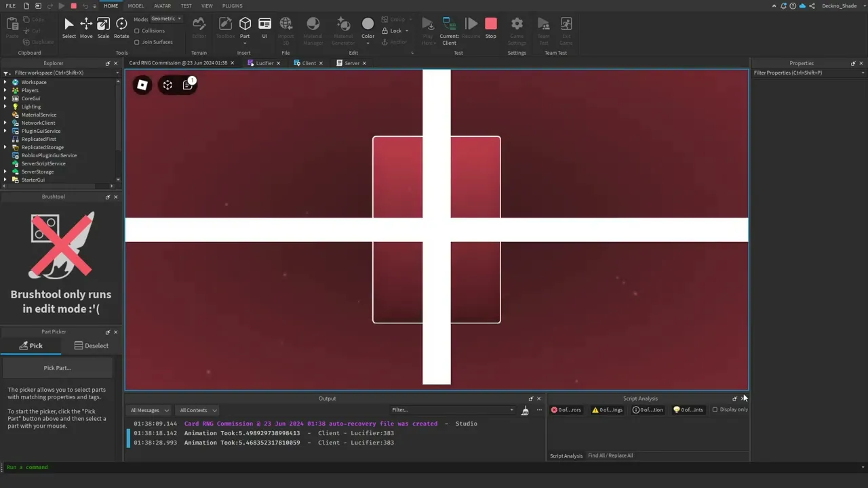Close the Lucifer script tab

(278, 63)
